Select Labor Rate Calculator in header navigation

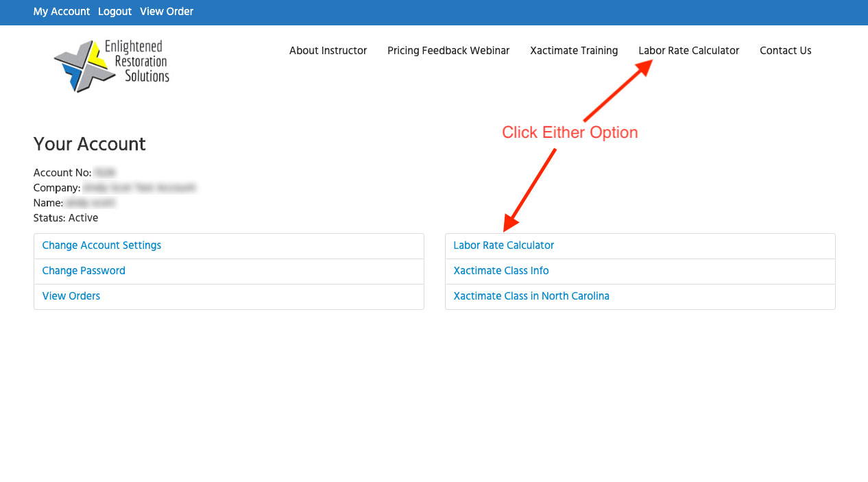[x=689, y=51]
